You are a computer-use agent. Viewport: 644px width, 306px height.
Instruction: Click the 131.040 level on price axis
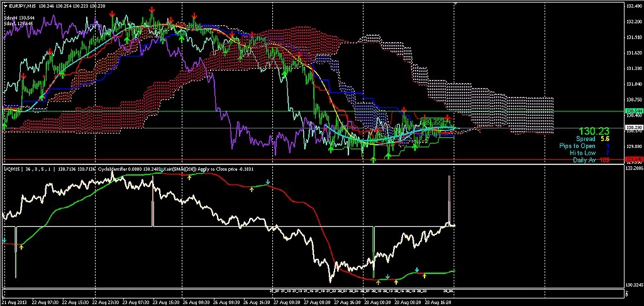point(633,84)
